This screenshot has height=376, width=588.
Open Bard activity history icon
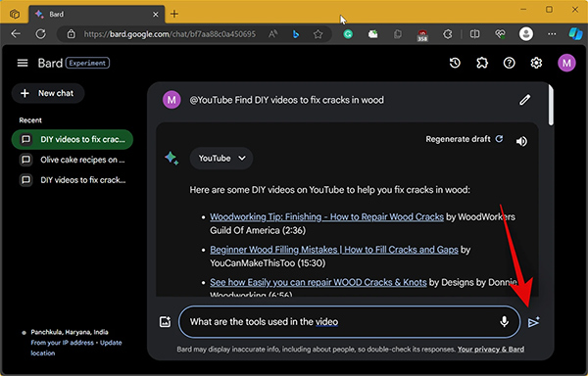click(x=455, y=63)
